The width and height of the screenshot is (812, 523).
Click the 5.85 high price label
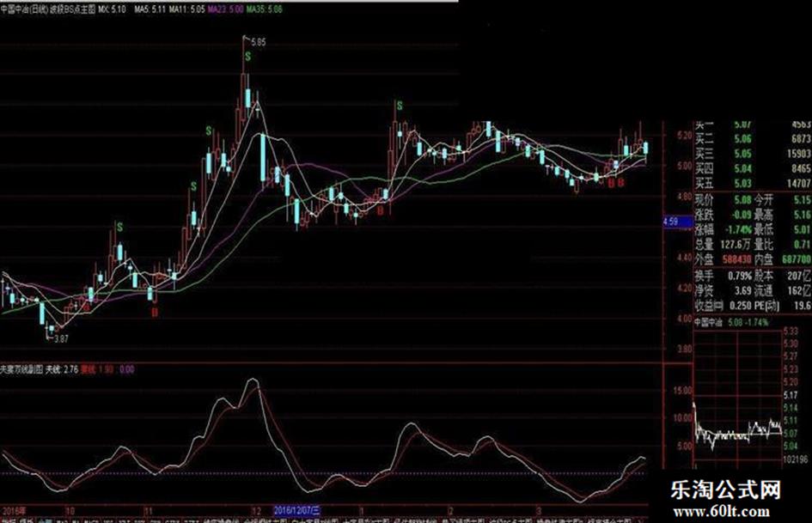pyautogui.click(x=258, y=42)
